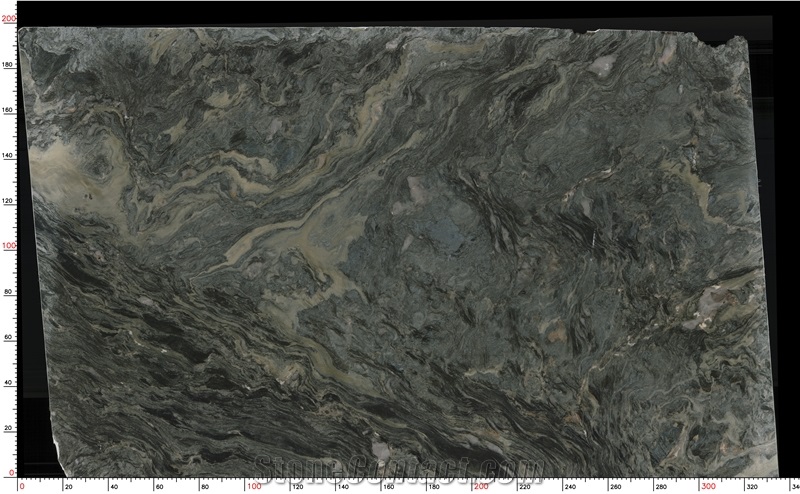The height and width of the screenshot is (494, 800).
Task: Select the 40 label on the vertical ruler
Action: pos(10,383)
